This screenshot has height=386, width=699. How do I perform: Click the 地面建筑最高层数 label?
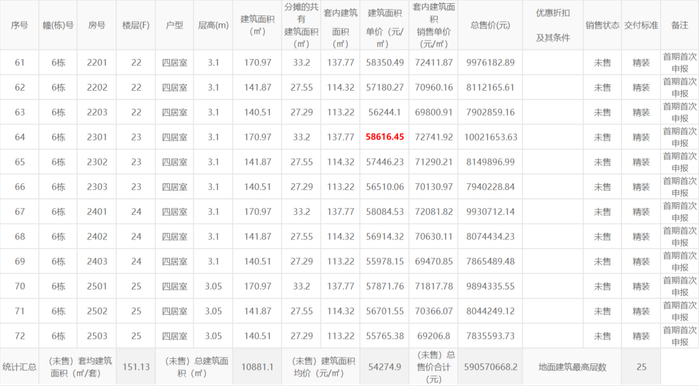coord(572,367)
